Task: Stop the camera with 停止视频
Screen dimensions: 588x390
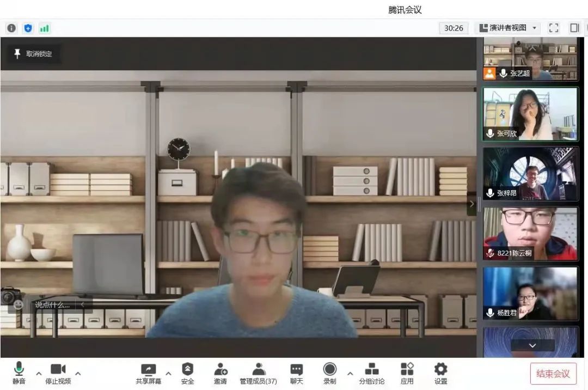Action: click(x=58, y=374)
